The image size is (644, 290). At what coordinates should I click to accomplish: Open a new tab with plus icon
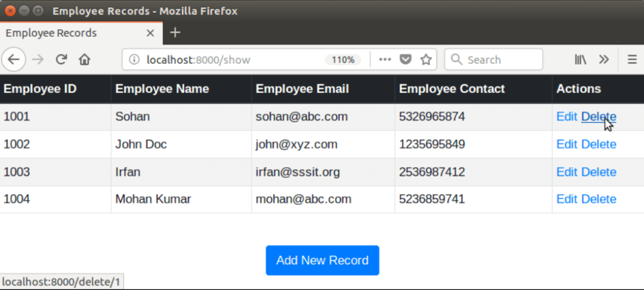[175, 33]
